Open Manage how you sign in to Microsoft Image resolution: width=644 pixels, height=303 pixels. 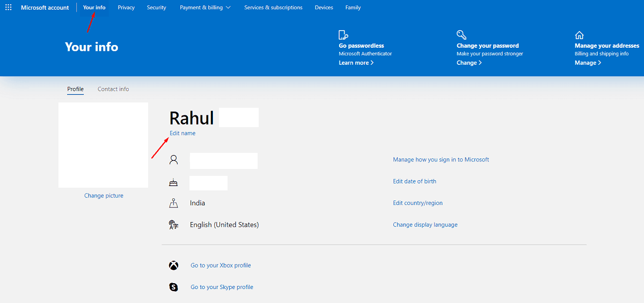pyautogui.click(x=441, y=160)
